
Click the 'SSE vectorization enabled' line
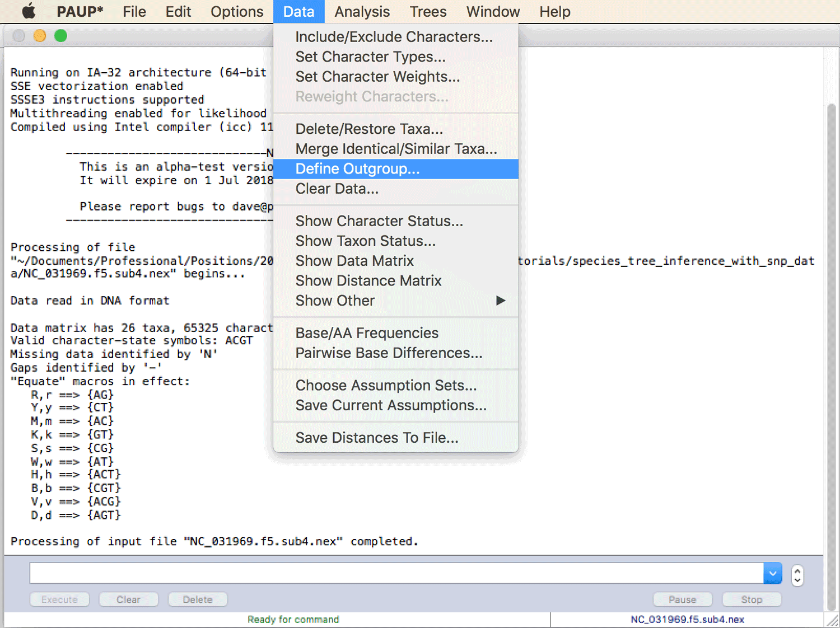tap(97, 86)
